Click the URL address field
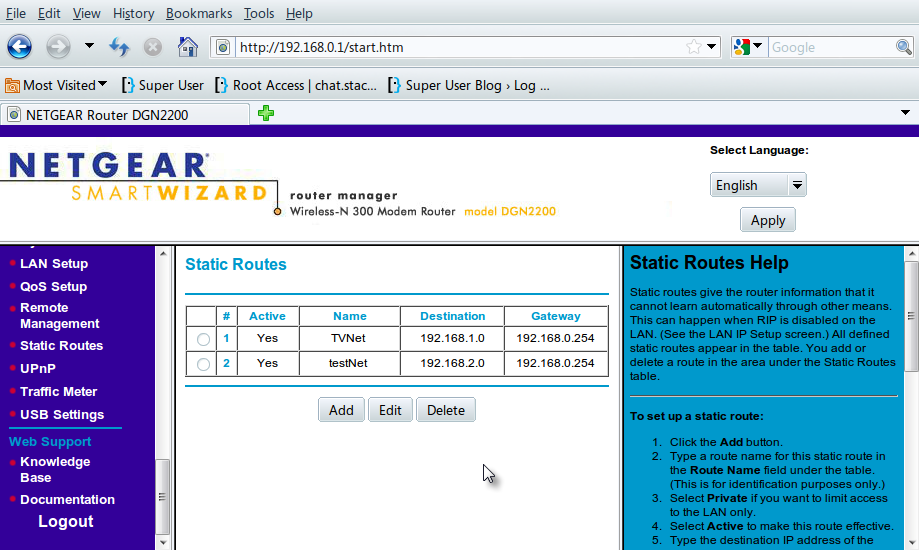This screenshot has width=919, height=550. 460,47
